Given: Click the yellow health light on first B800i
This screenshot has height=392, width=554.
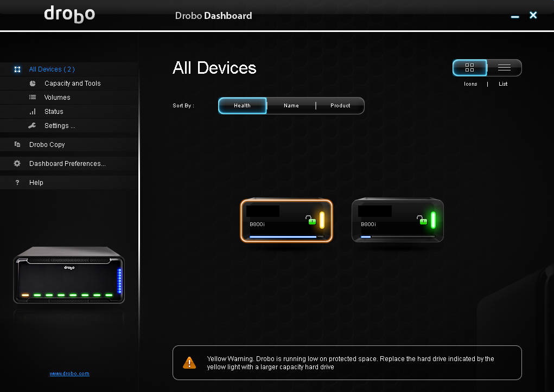Looking at the screenshot, I should pos(322,220).
